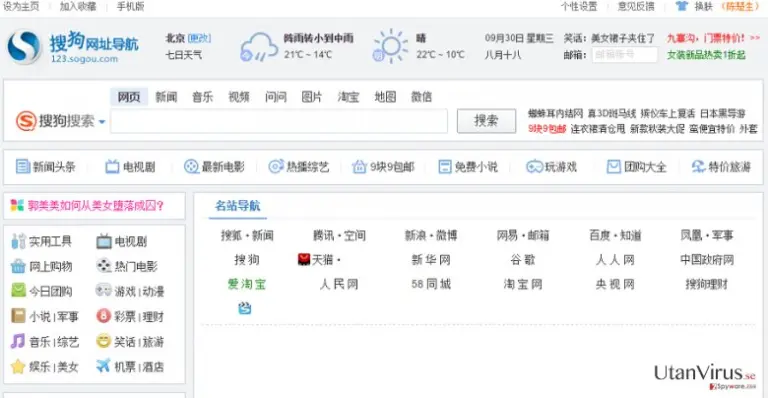768x398 pixels.
Task: Click the blue icon below 爱淘宝
Action: tap(244, 308)
